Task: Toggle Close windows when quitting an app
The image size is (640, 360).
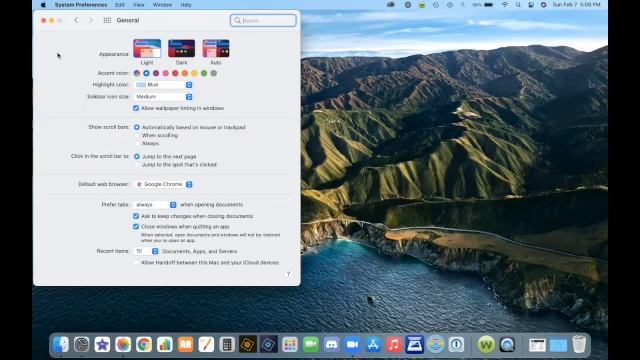Action: pos(136,227)
